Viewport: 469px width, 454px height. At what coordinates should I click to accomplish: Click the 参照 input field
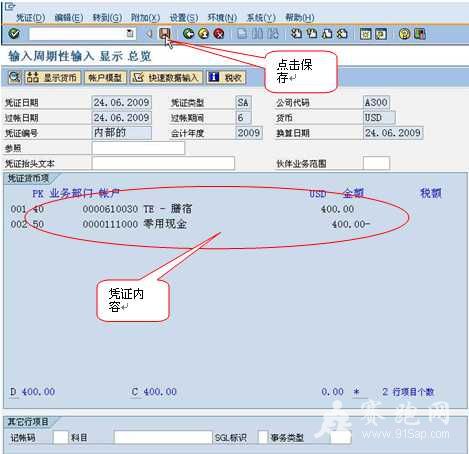[x=138, y=148]
